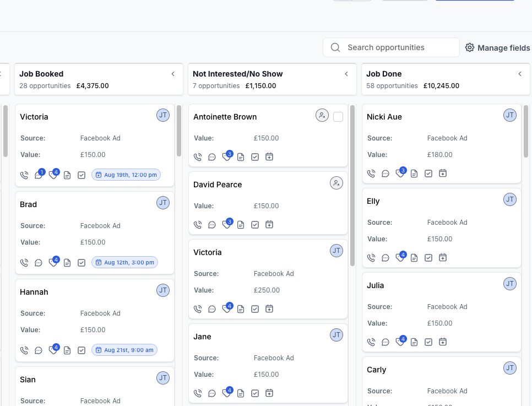The height and width of the screenshot is (406, 532).
Task: Click calendar appointment icon on David Pearce card
Action: [x=269, y=224]
